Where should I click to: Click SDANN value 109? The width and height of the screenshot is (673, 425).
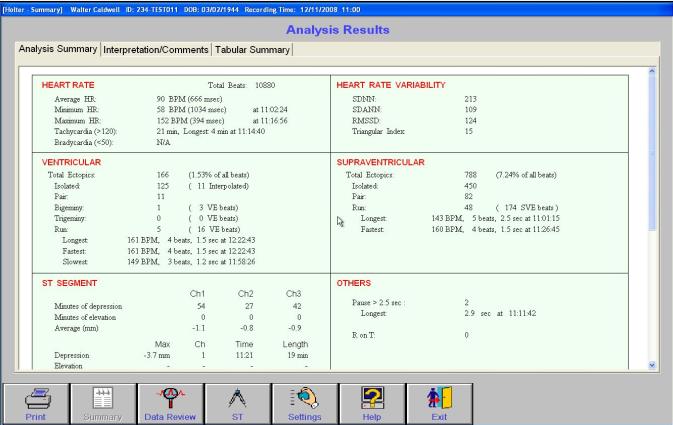470,110
